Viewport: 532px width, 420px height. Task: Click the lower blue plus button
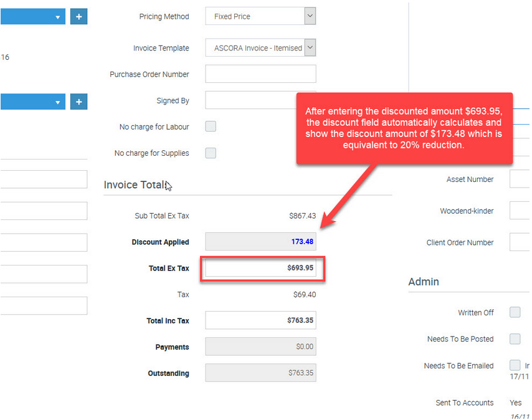pos(78,102)
